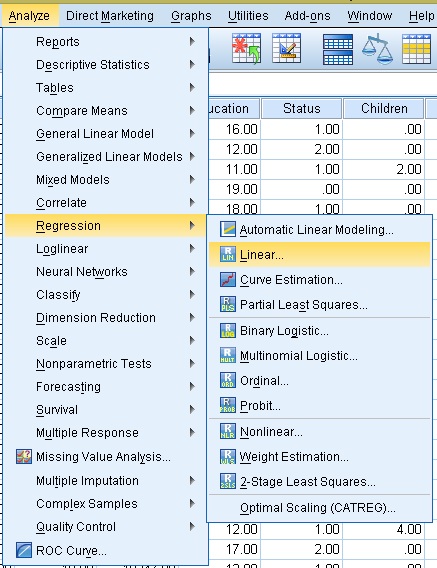
Task: Select the highlighted Regression menu item
Action: [106, 225]
